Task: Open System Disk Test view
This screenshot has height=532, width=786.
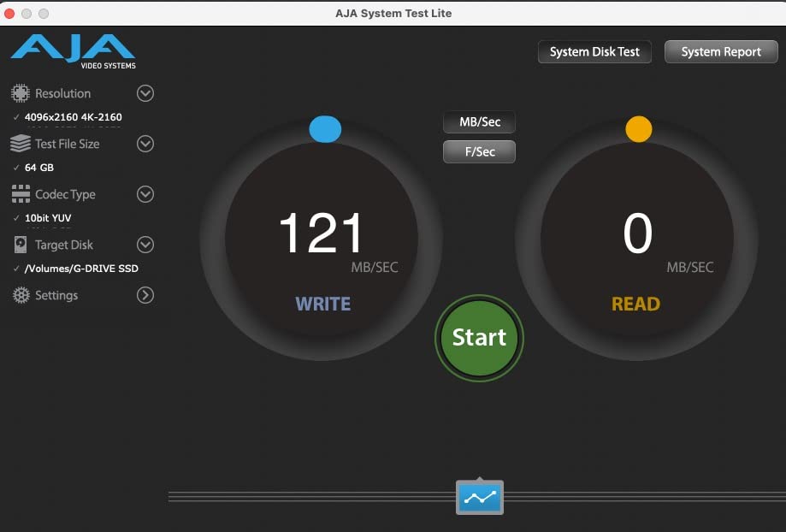Action: point(594,51)
